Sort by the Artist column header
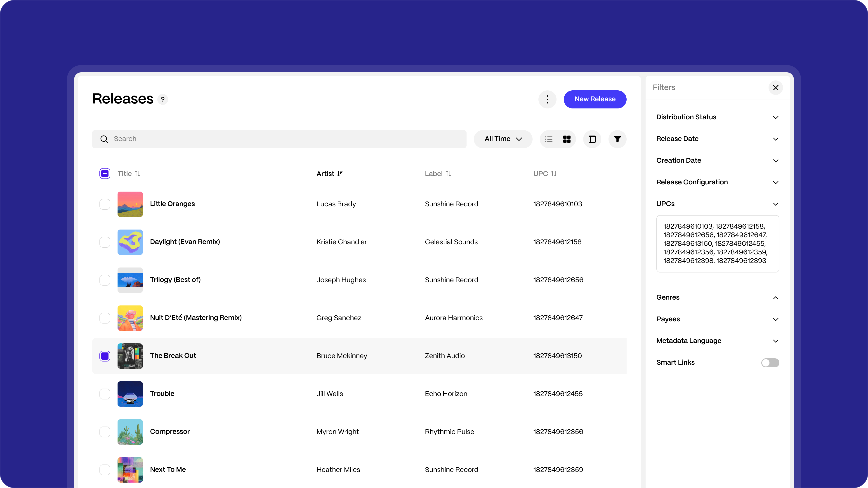The height and width of the screenshot is (488, 868). coord(329,174)
